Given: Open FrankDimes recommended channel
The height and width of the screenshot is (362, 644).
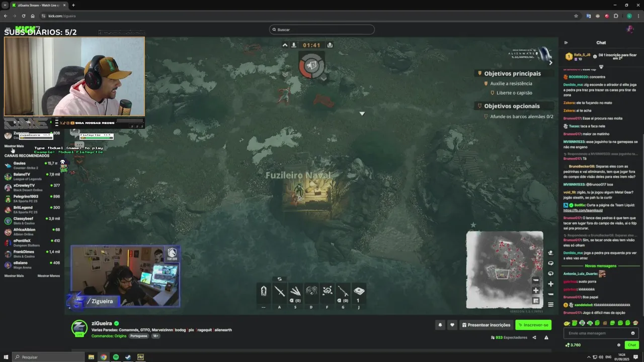Looking at the screenshot, I should [x=32, y=253].
